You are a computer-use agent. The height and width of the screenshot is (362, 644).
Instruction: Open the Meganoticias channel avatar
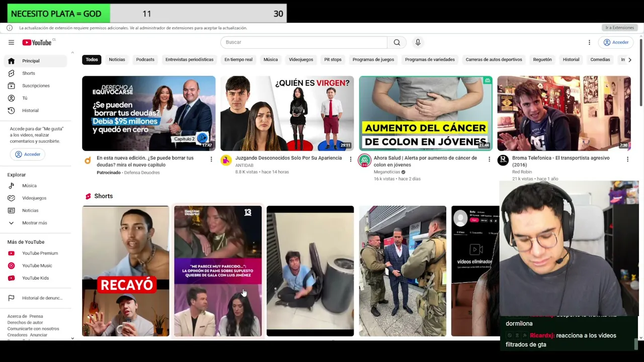(364, 160)
